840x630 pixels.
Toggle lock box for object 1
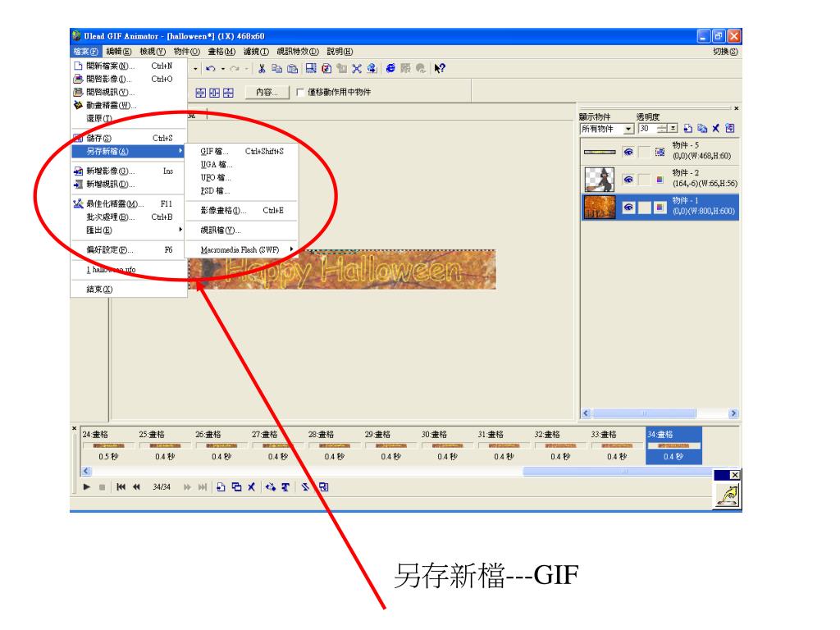[x=645, y=207]
